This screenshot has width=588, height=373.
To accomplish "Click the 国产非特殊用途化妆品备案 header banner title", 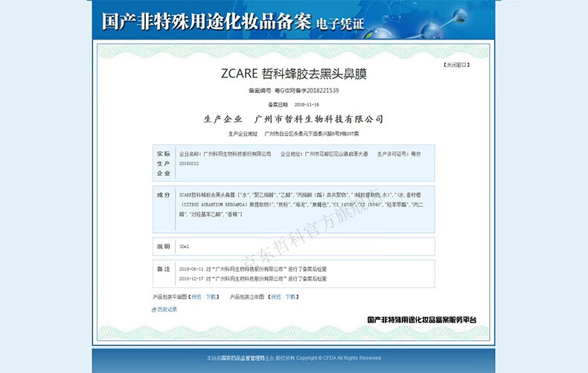I will pyautogui.click(x=207, y=21).
